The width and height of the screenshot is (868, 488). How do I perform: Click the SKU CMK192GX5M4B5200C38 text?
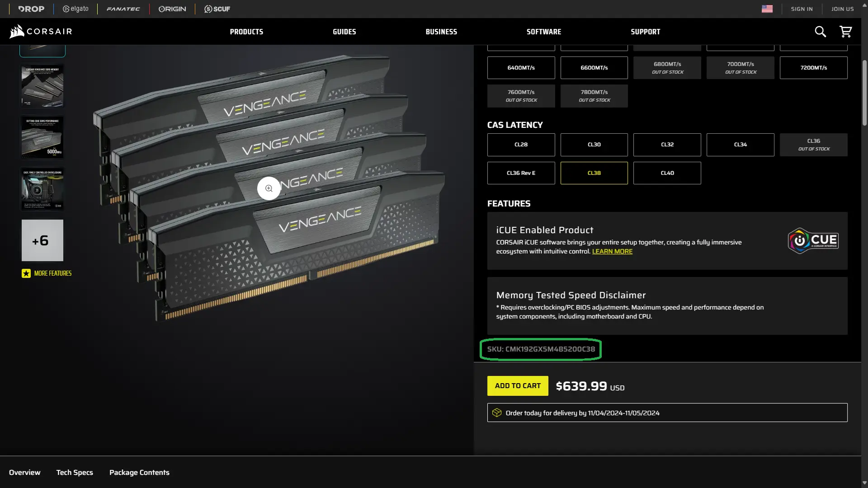(x=541, y=349)
